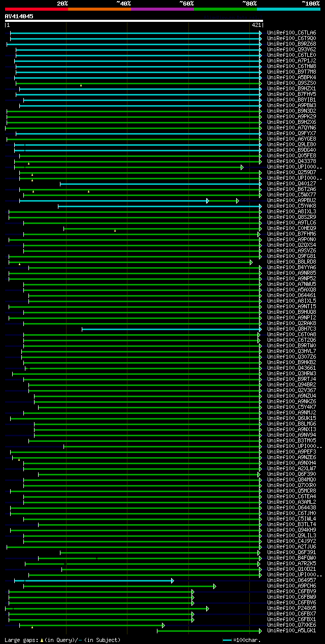The image size is (325, 644).
Task: Select label UniRef100_A6YGE8
Action: [x=291, y=139]
